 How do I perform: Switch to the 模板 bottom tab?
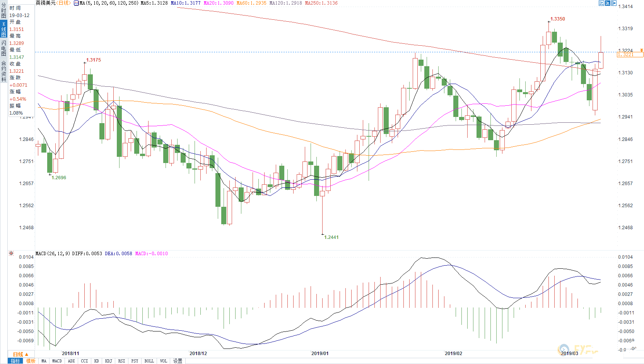click(31, 361)
